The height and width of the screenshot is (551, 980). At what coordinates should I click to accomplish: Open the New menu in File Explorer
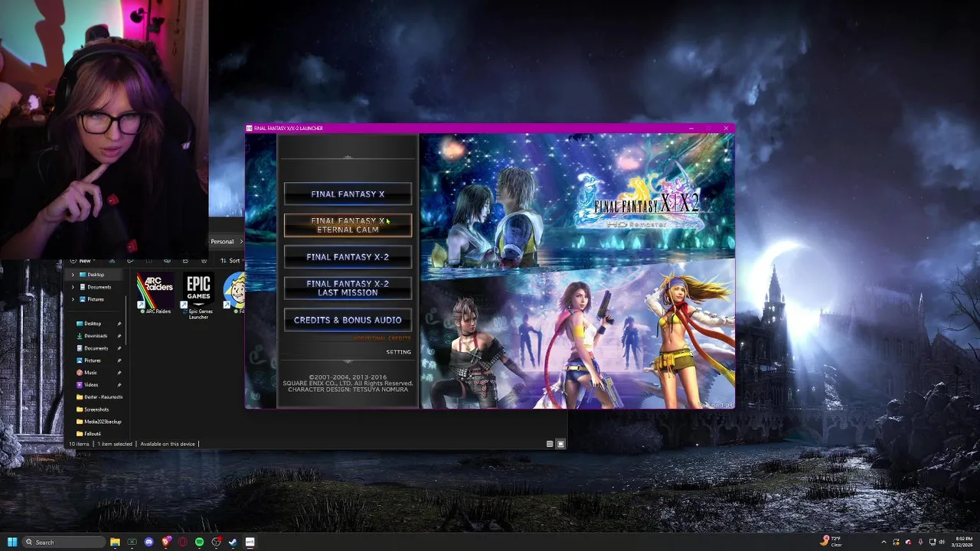point(83,261)
